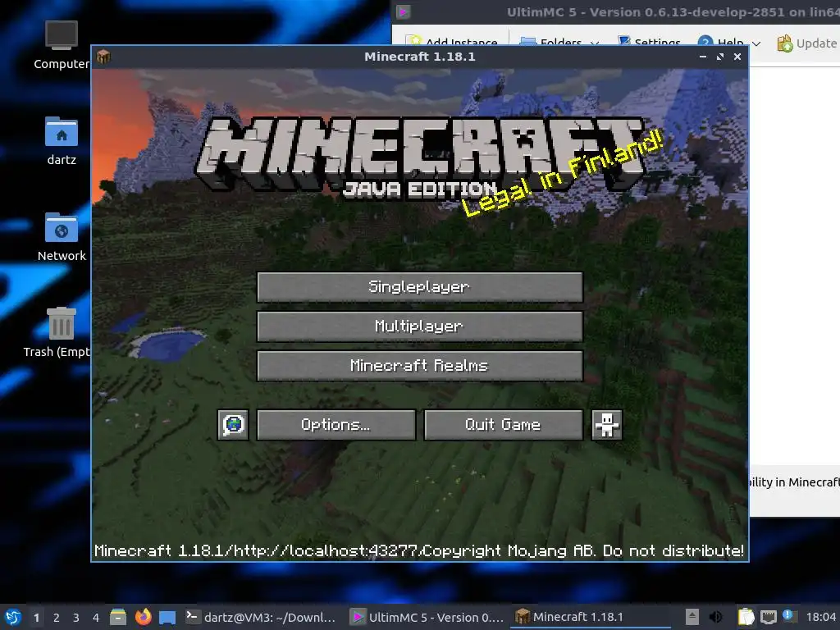The image size is (840, 630).
Task: Click the UltimMC news text at bottom
Action: [794, 482]
